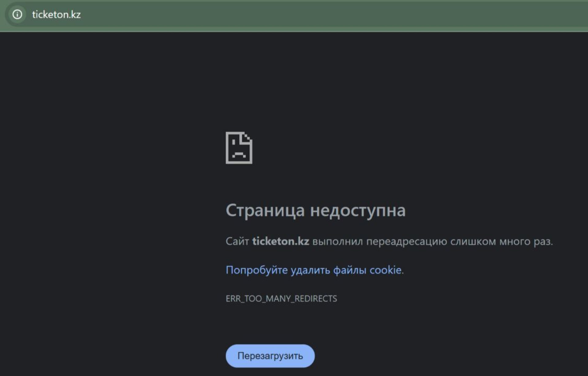This screenshot has width=588, height=376.
Task: Click the ticketon.kz address bar URL
Action: coord(56,14)
